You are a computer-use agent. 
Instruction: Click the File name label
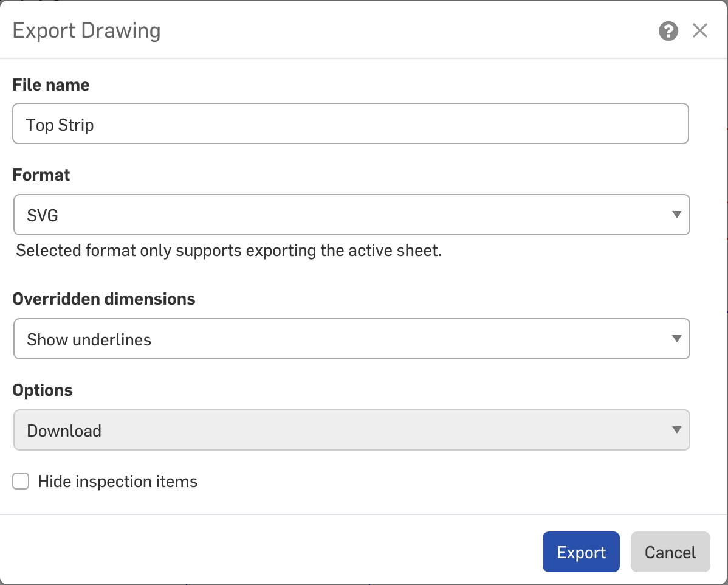51,85
